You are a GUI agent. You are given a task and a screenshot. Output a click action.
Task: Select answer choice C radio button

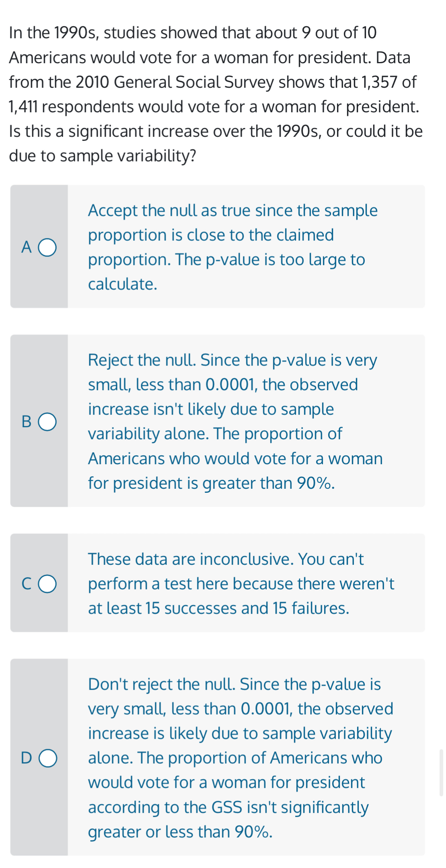coord(48,584)
